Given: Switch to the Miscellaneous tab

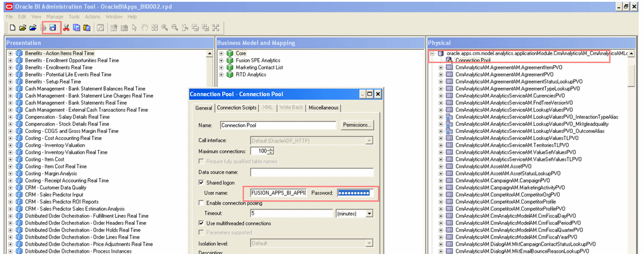Looking at the screenshot, I should 324,107.
